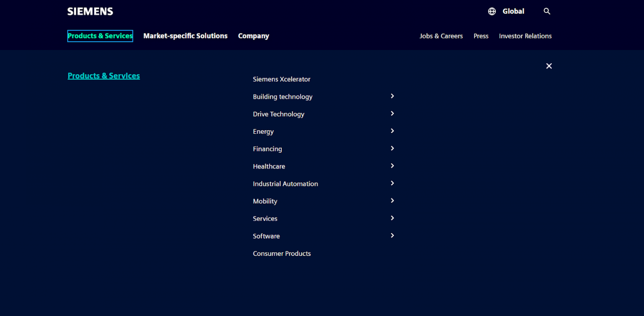Open Market-specific Solutions menu
Viewport: 644px width, 316px height.
tap(185, 36)
